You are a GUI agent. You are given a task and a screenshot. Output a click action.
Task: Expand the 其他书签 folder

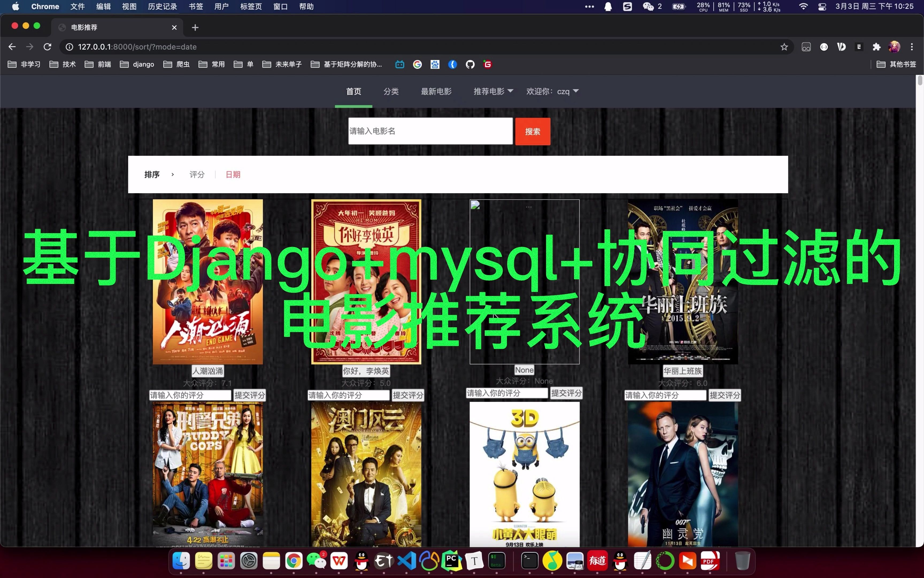pos(896,64)
